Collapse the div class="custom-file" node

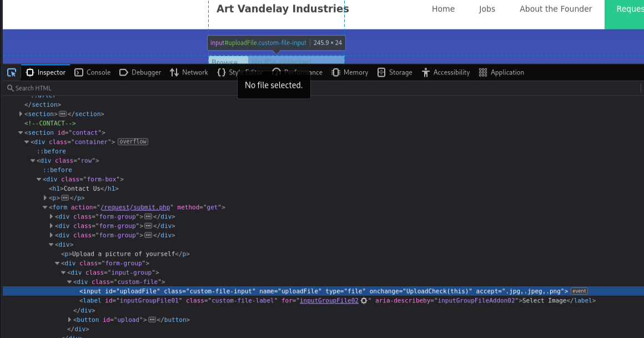(x=69, y=282)
